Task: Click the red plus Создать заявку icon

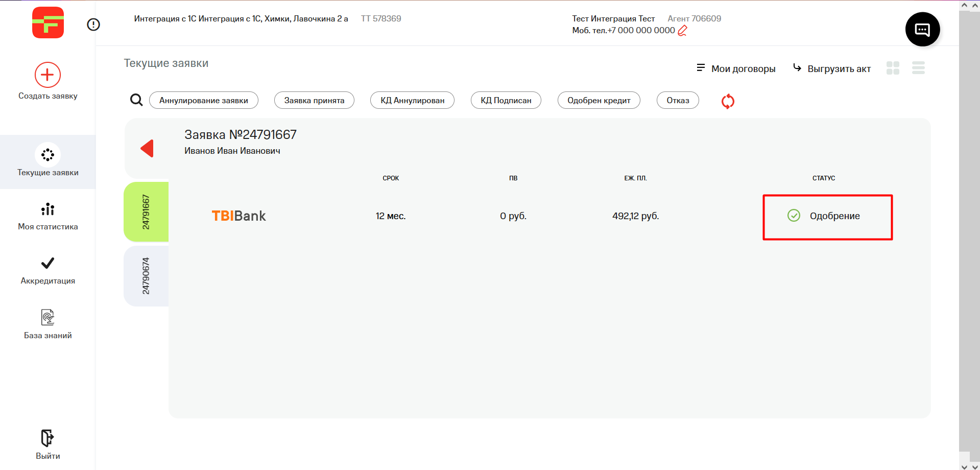Action: tap(47, 75)
